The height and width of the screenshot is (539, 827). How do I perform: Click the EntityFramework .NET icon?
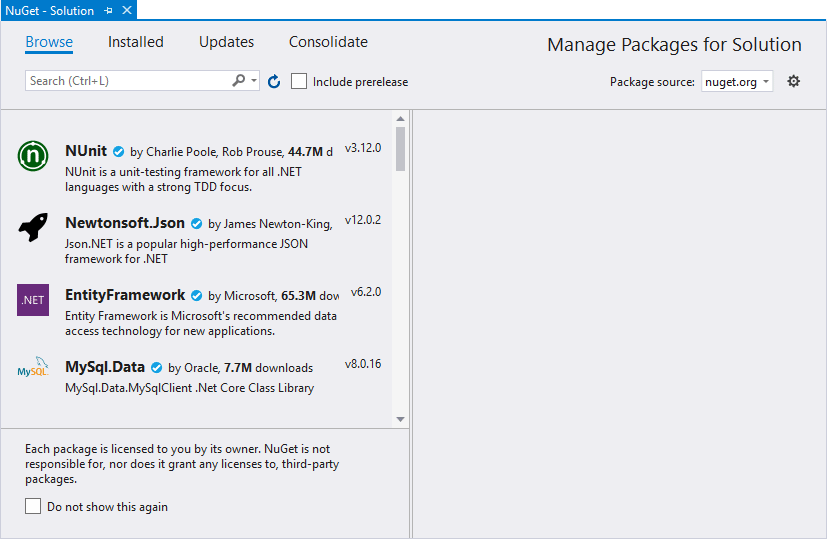(33, 300)
